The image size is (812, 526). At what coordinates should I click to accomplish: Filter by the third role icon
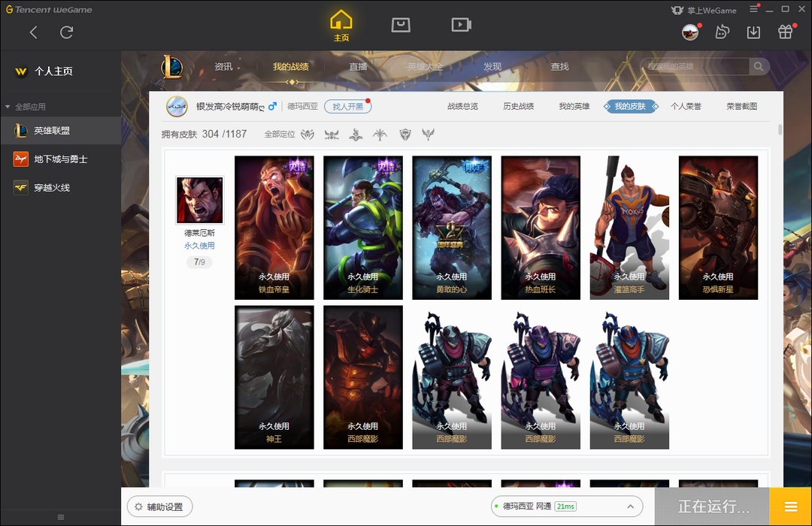click(x=356, y=135)
